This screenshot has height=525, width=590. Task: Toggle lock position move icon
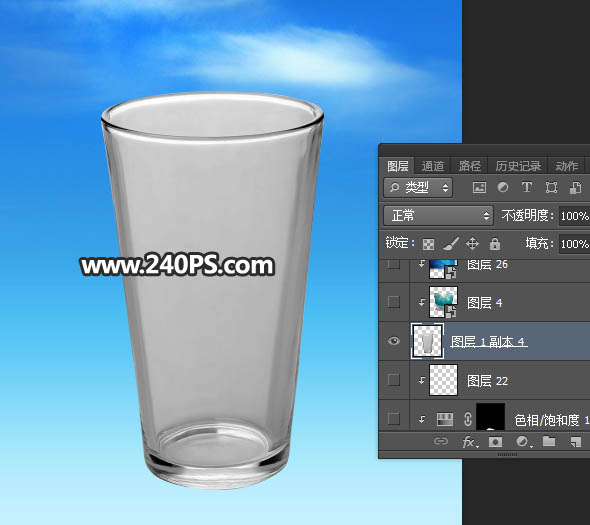(473, 244)
